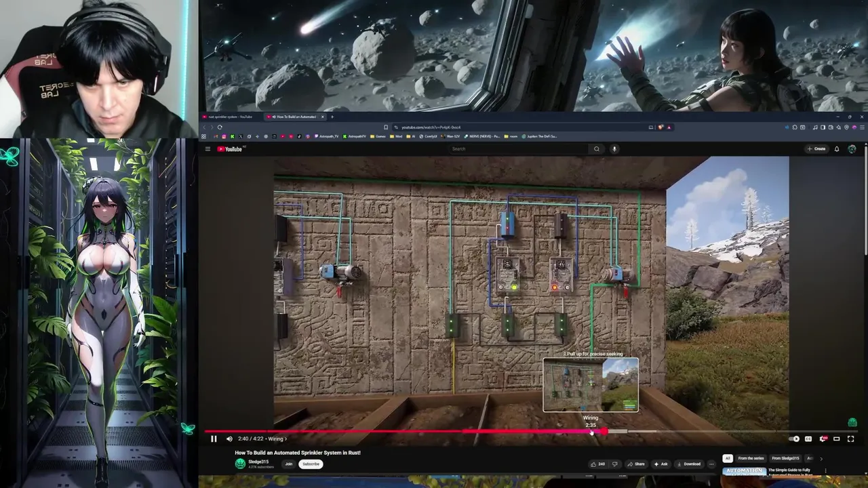Show more filter chips with the right arrow
This screenshot has width=868, height=488.
point(821,459)
